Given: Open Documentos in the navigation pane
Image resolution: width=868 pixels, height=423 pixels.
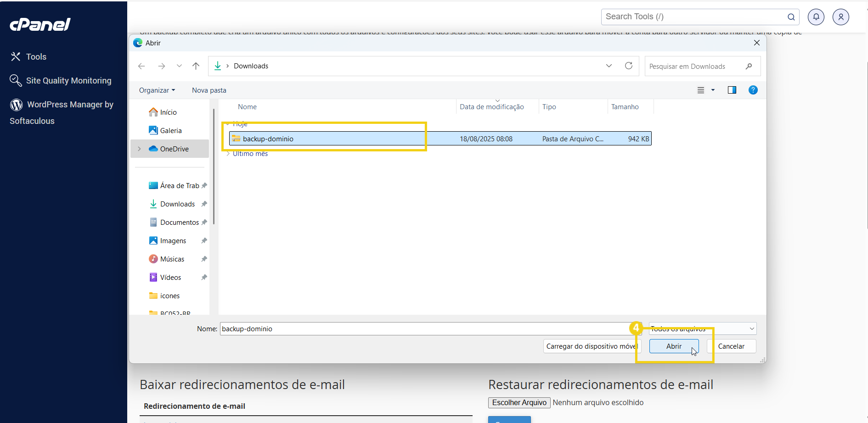Looking at the screenshot, I should 175,222.
